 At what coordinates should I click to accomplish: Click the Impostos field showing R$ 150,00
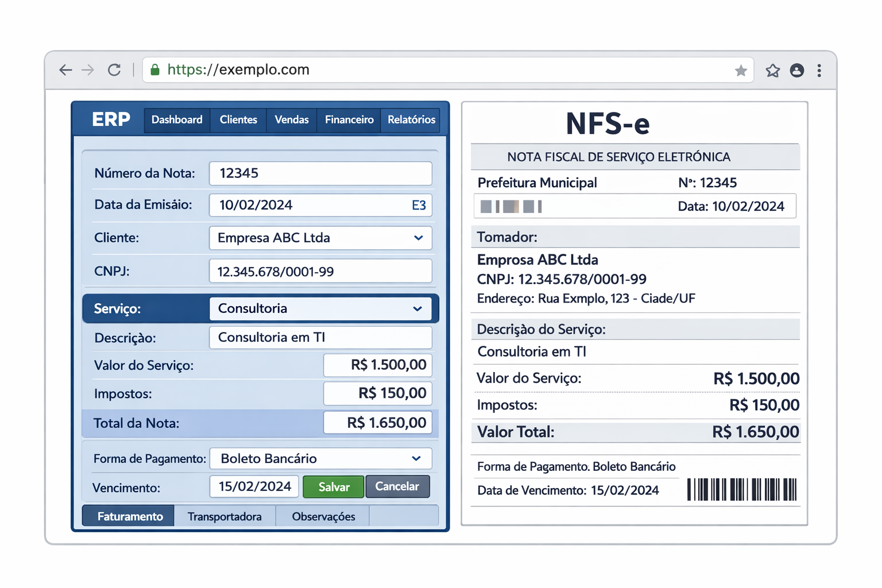coord(378,393)
